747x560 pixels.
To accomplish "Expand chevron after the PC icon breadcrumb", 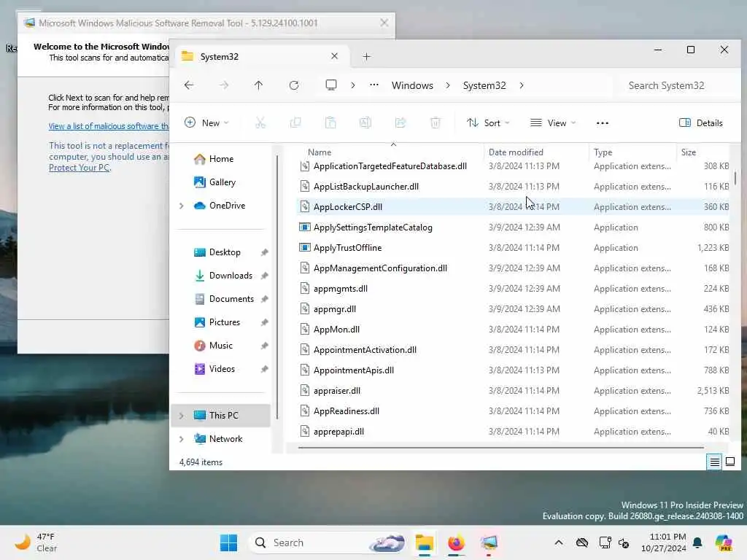I will pos(352,85).
